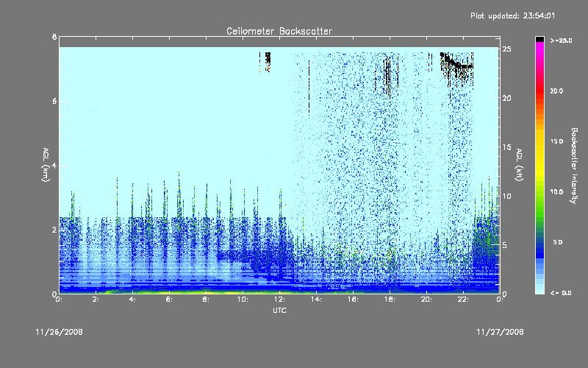This screenshot has height=368, width=588.
Task: Click the x-axis tick label '2:'
Action: (96, 300)
